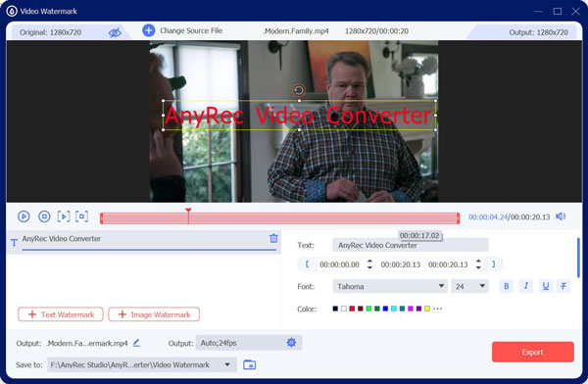Viewport: 588px width, 384px height.
Task: Decrease the end time with down arrow
Action: tap(478, 267)
